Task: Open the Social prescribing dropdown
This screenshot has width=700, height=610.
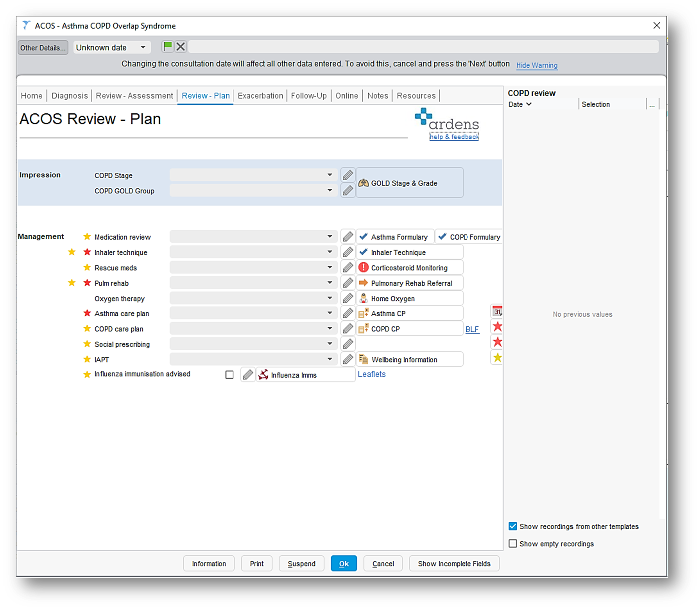Action: coord(253,344)
